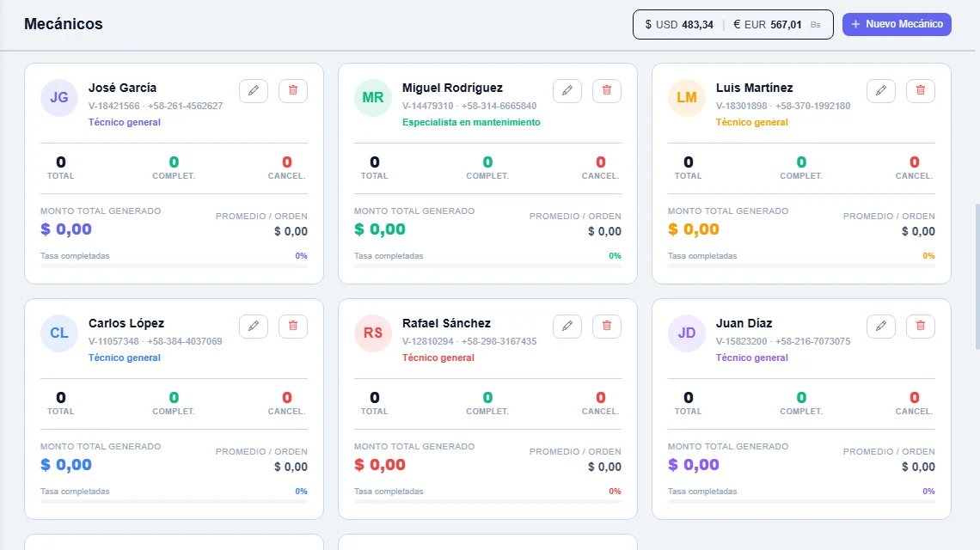
Task: Edit José García with the pencil icon
Action: click(x=254, y=90)
